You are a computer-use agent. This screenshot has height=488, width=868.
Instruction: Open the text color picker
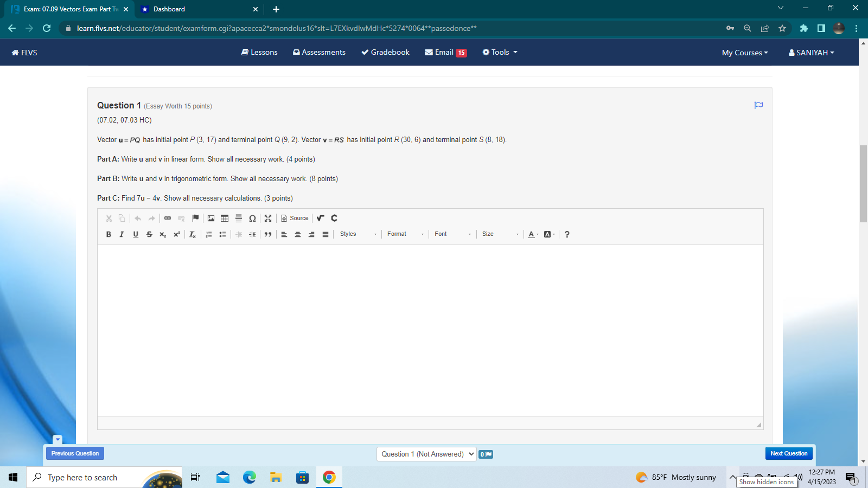click(x=532, y=234)
